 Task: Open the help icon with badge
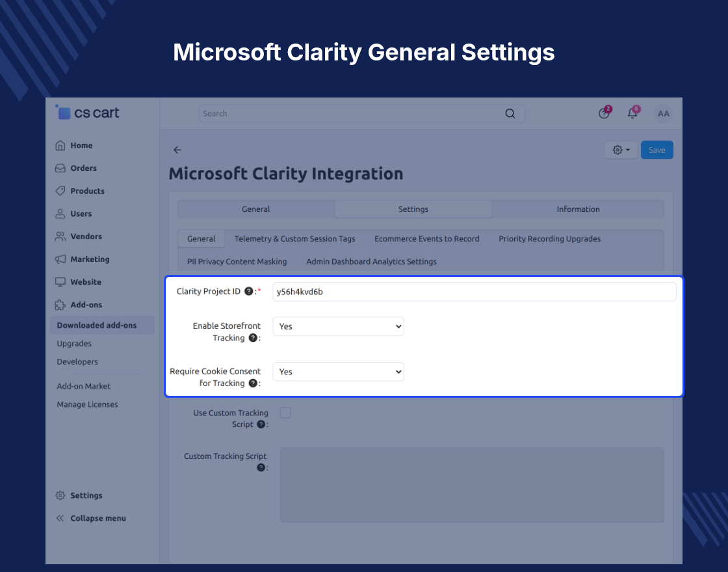tap(604, 113)
